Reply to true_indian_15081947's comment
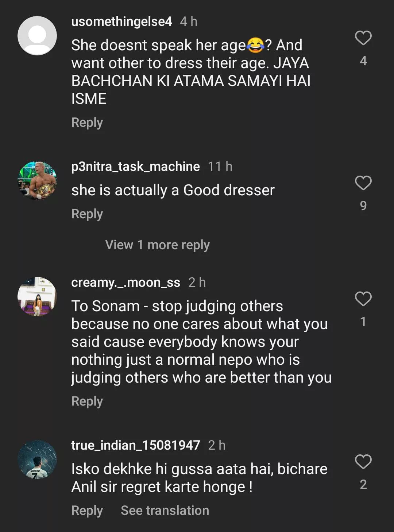Viewport: 394px width, 532px height. [87, 511]
